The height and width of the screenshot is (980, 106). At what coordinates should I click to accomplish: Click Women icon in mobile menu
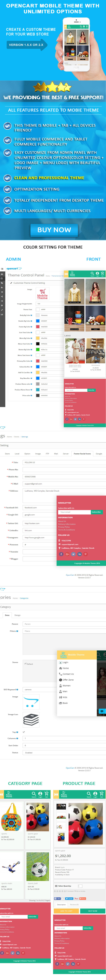pyautogui.click(x=61, y=686)
